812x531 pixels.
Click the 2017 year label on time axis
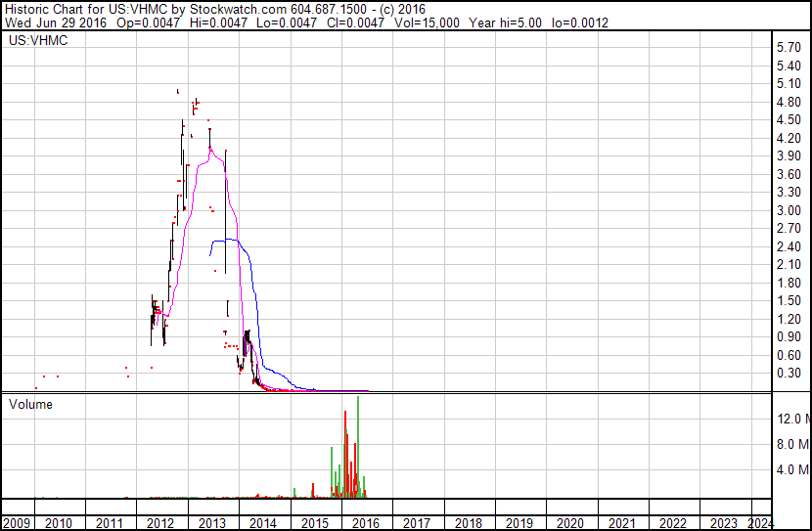(417, 523)
